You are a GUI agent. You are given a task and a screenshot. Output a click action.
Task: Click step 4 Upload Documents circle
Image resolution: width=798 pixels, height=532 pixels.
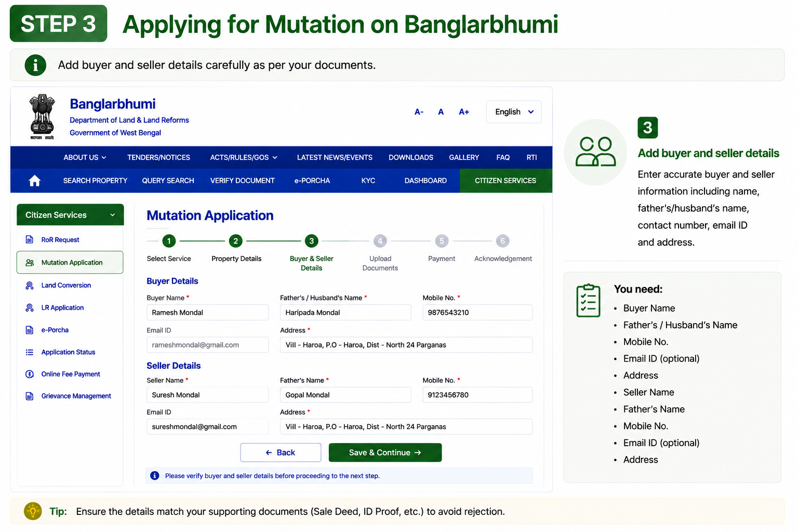(x=380, y=241)
